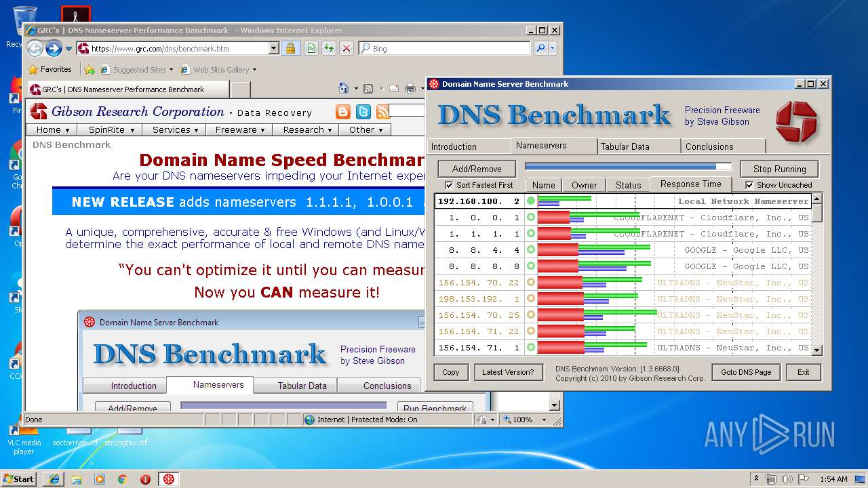Click the security lock icon in address bar
The width and height of the screenshot is (868, 488).
[290, 48]
